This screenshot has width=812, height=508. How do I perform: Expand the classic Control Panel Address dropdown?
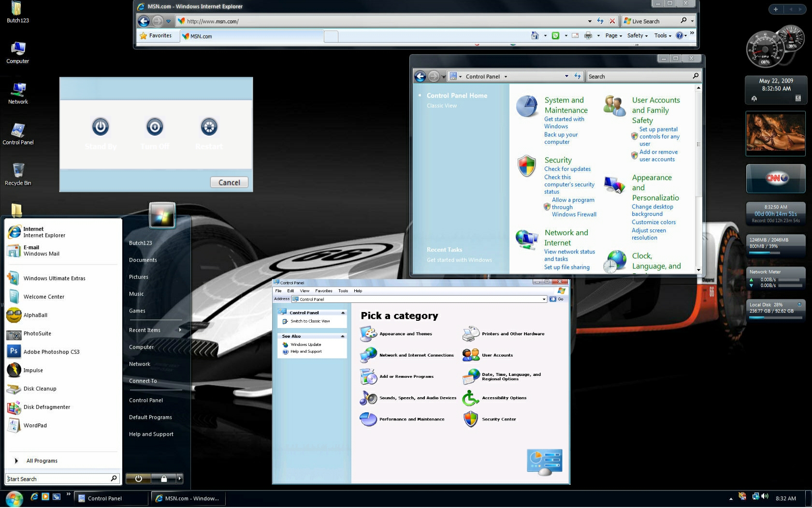(544, 299)
